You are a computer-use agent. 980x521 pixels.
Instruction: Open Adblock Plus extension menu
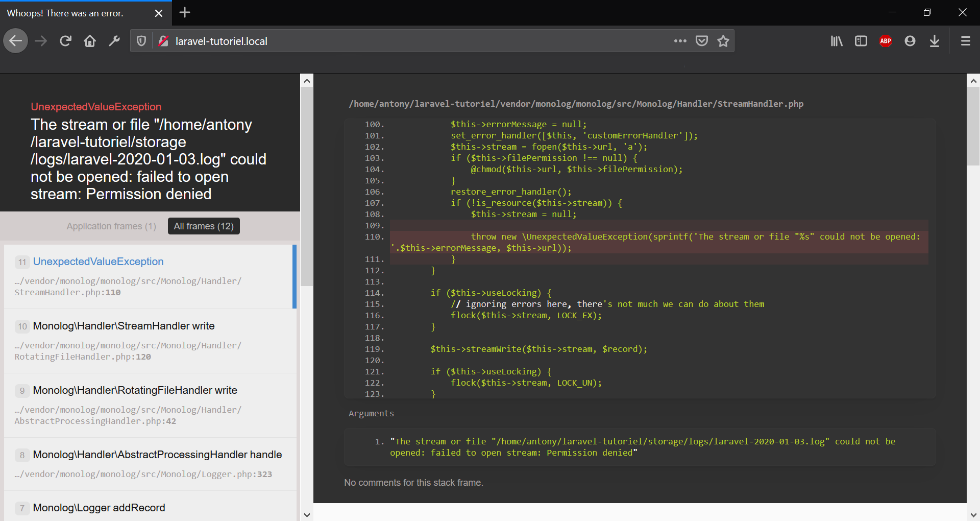(886, 41)
